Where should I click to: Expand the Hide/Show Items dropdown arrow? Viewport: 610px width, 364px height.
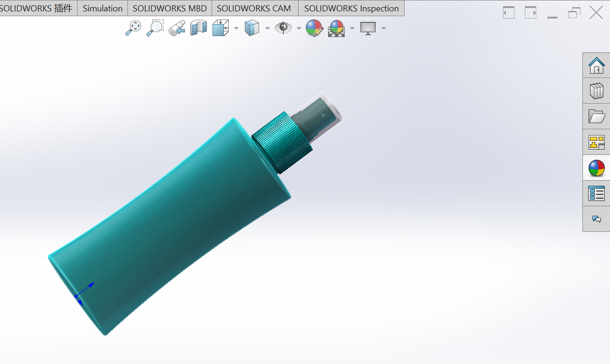(299, 29)
